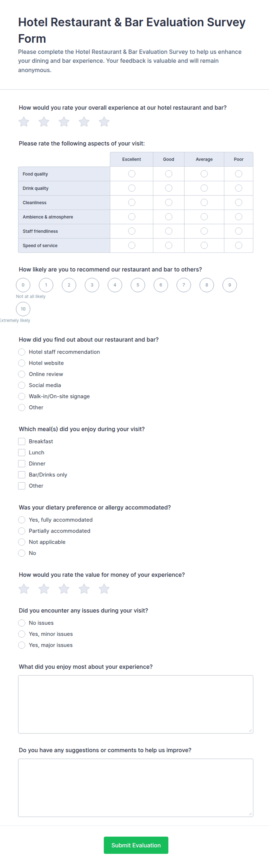
Task: Give value for money five stars
Action: click(104, 589)
